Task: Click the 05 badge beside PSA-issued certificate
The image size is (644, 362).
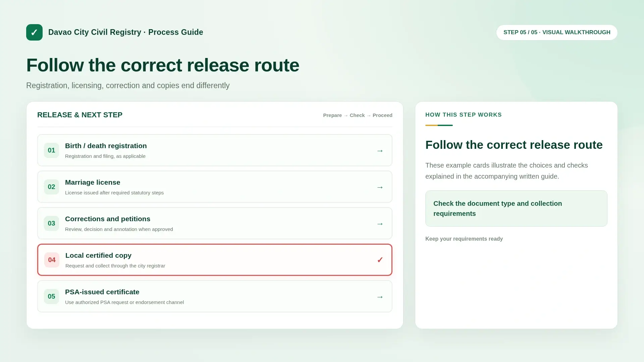Action: 51,296
